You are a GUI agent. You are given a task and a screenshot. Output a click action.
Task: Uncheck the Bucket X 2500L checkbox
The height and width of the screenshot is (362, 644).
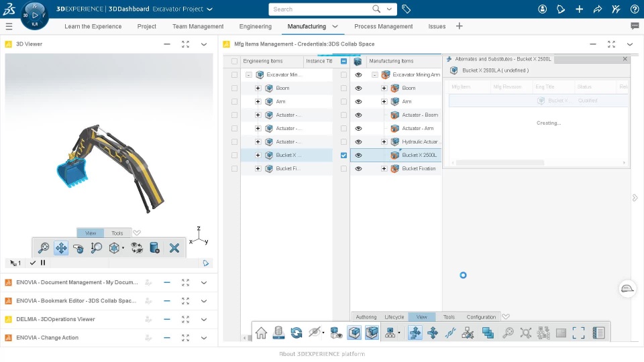click(343, 155)
